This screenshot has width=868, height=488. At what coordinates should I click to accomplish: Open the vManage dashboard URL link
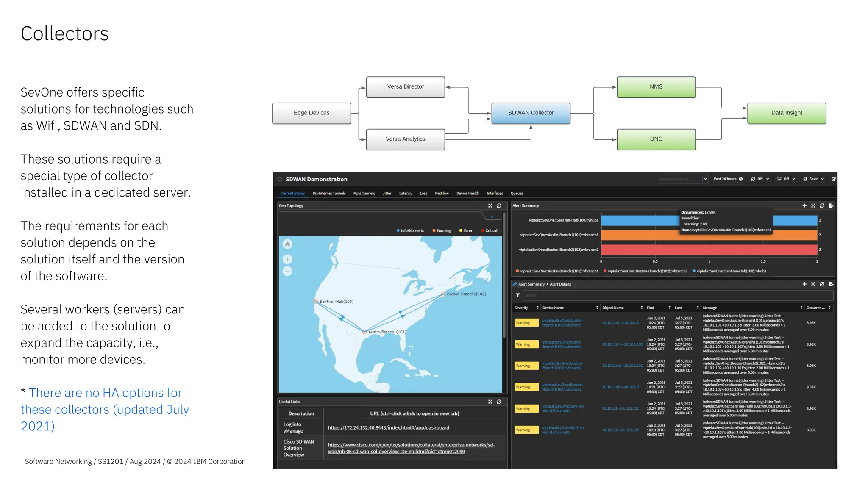click(x=388, y=428)
